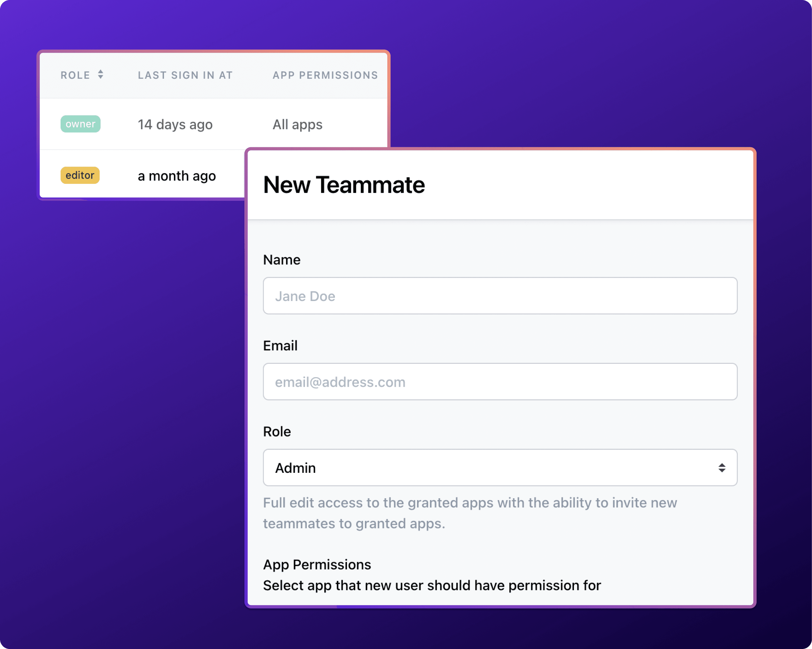Select the '14 days ago' sign-in cell

tap(175, 124)
